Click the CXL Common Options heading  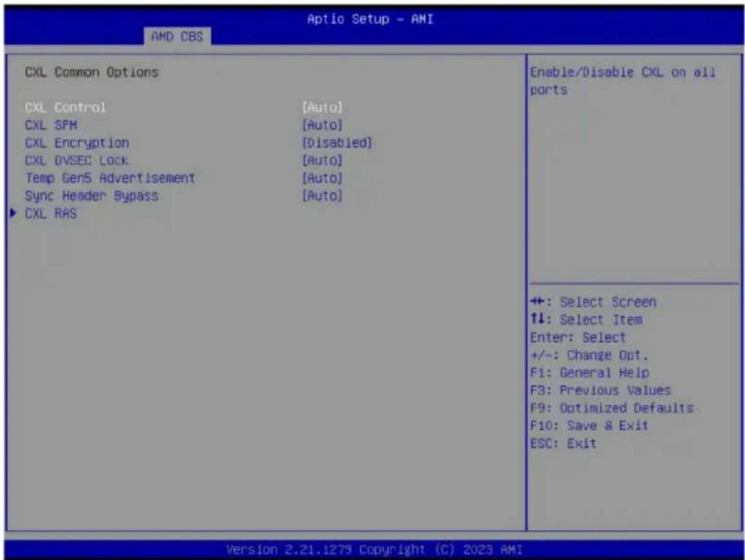[91, 72]
